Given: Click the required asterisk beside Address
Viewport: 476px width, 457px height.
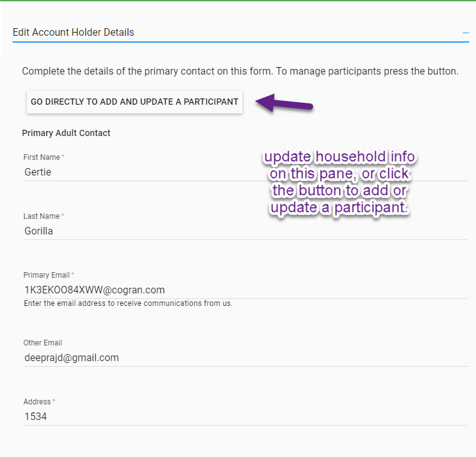Looking at the screenshot, I should click(54, 402).
